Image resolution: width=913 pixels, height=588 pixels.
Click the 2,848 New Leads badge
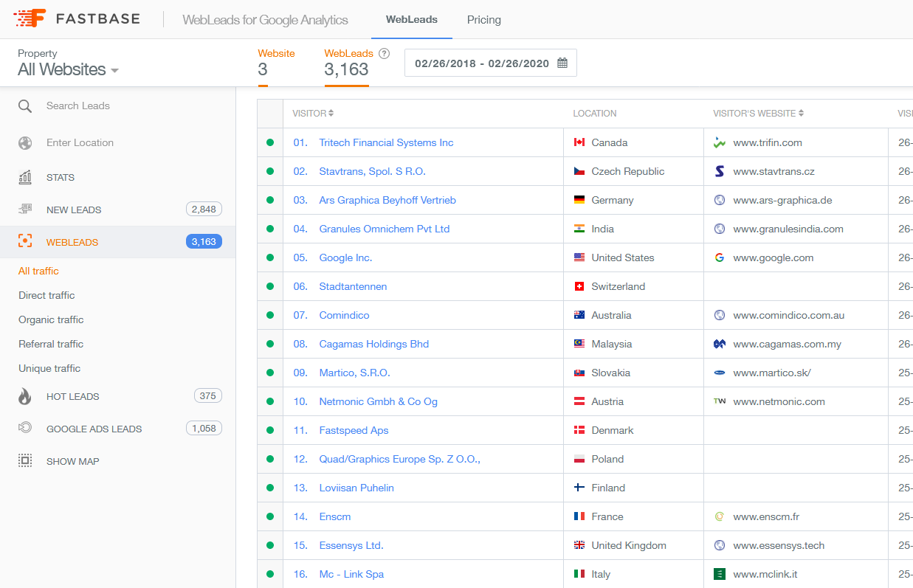tap(204, 210)
